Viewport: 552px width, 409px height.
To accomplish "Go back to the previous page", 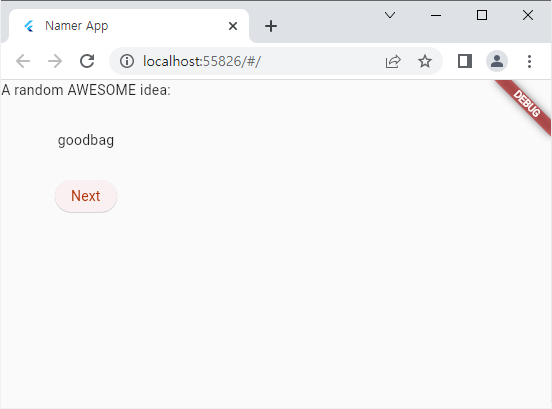I will [x=23, y=61].
